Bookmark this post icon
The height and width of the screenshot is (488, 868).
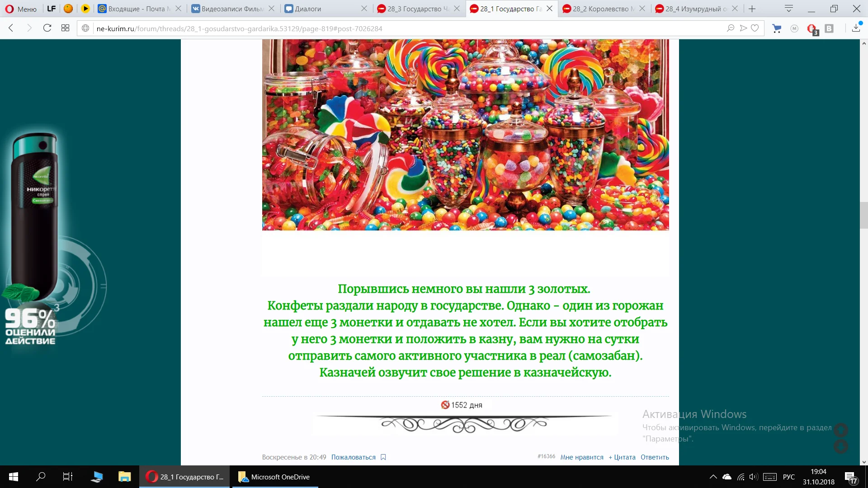(x=383, y=457)
